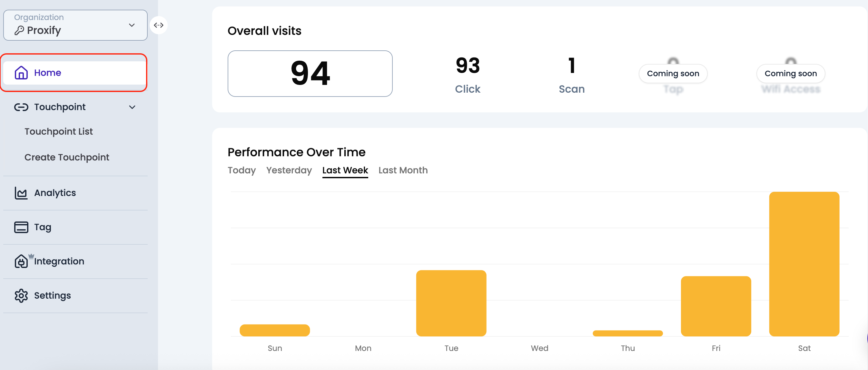Switch to the Today performance view

(242, 170)
